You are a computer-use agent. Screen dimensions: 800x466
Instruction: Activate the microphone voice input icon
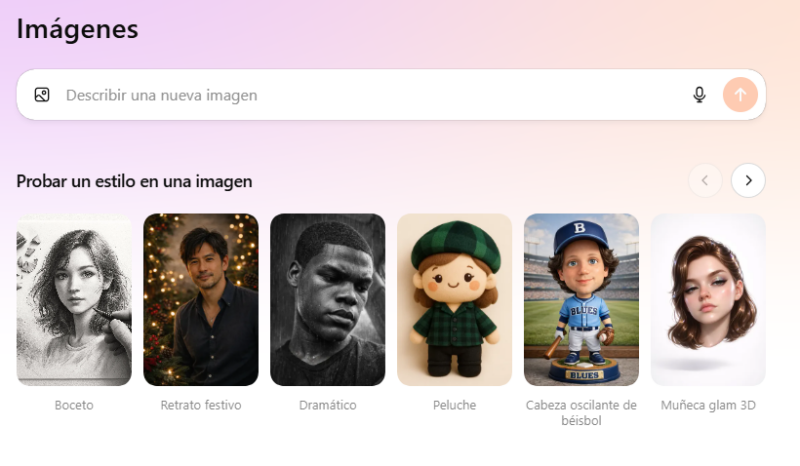coord(699,95)
